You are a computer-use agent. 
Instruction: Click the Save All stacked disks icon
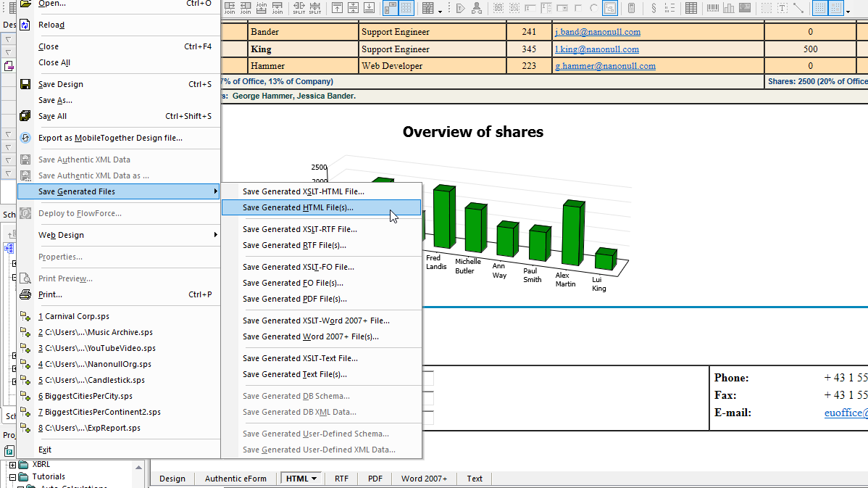25,116
